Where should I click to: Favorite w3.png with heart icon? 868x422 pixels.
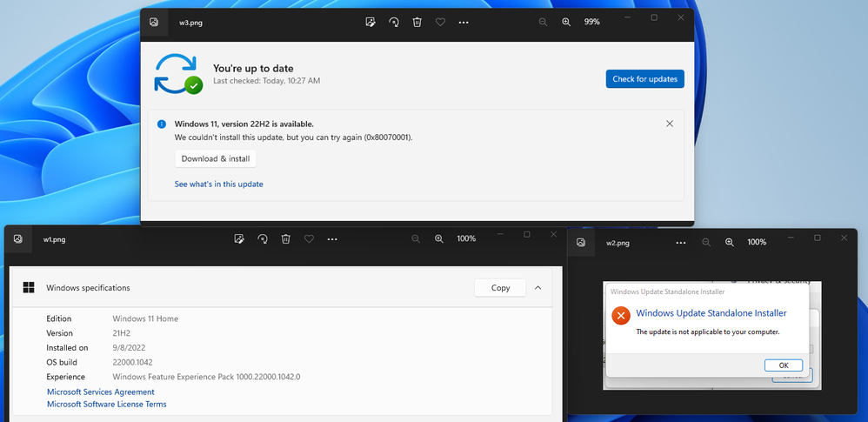(x=440, y=22)
